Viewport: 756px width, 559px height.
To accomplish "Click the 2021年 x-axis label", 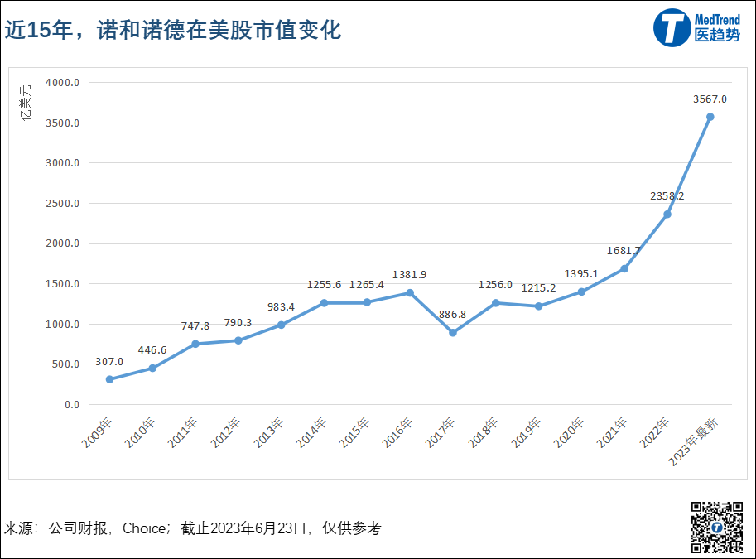I will 612,432.
